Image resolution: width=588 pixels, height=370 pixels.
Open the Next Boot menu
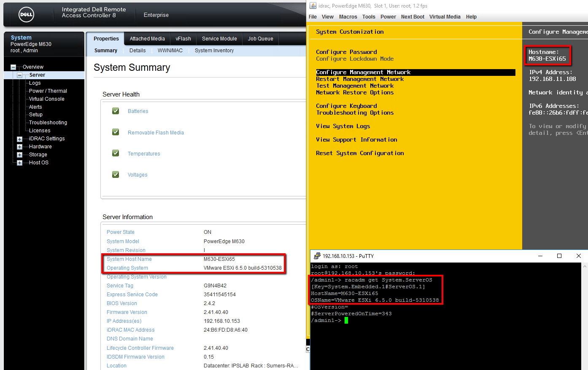coord(412,16)
